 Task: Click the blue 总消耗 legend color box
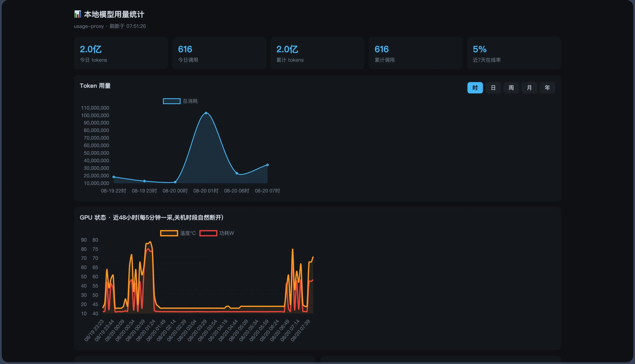[172, 101]
